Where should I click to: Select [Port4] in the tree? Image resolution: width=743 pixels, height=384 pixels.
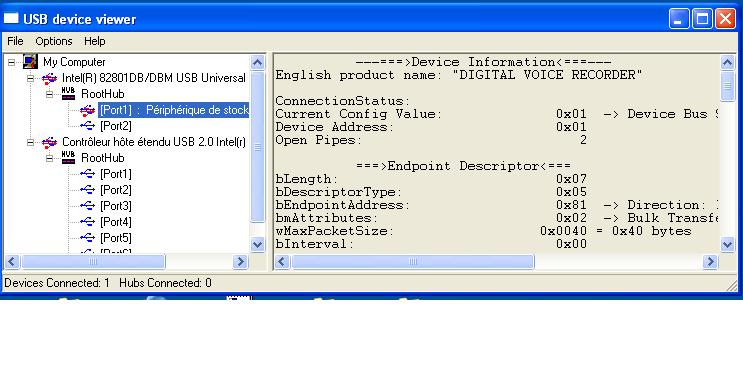[116, 222]
